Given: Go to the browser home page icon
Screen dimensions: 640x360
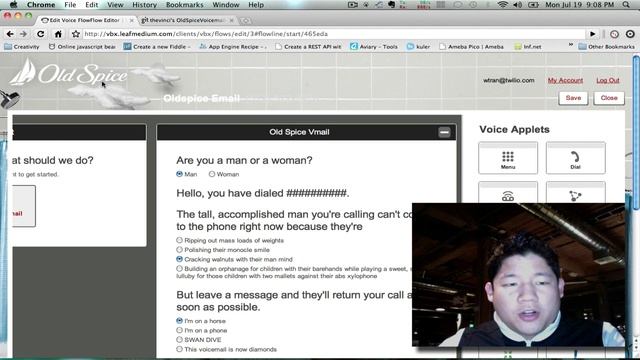Looking at the screenshot, I should [58, 34].
